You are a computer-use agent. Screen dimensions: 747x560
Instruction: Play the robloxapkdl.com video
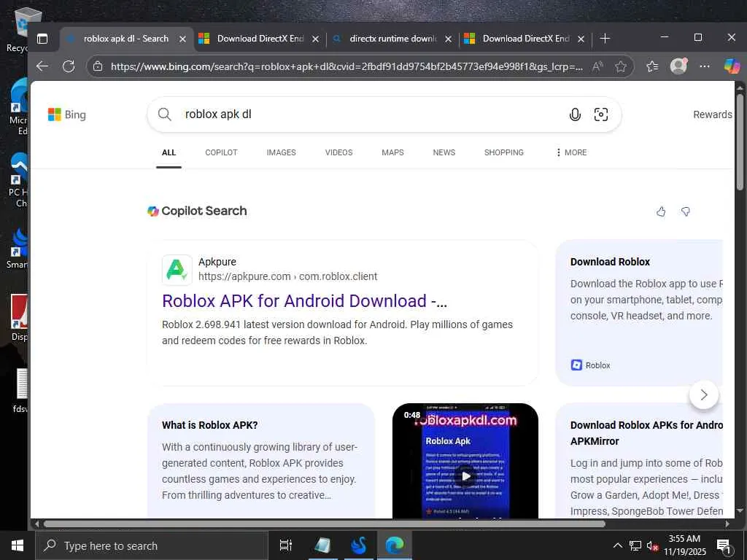click(465, 475)
